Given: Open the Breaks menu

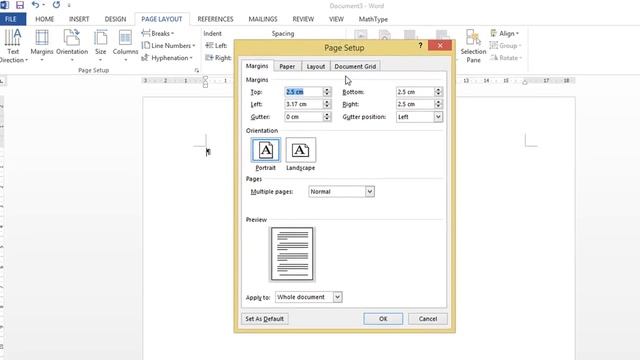Looking at the screenshot, I should pyautogui.click(x=158, y=33).
